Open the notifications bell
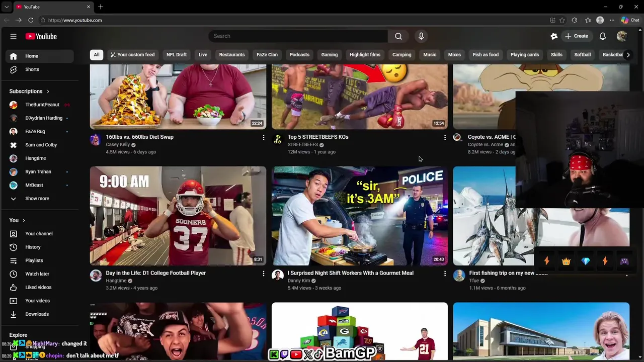Viewport: 644px width, 362px height. coord(603,36)
